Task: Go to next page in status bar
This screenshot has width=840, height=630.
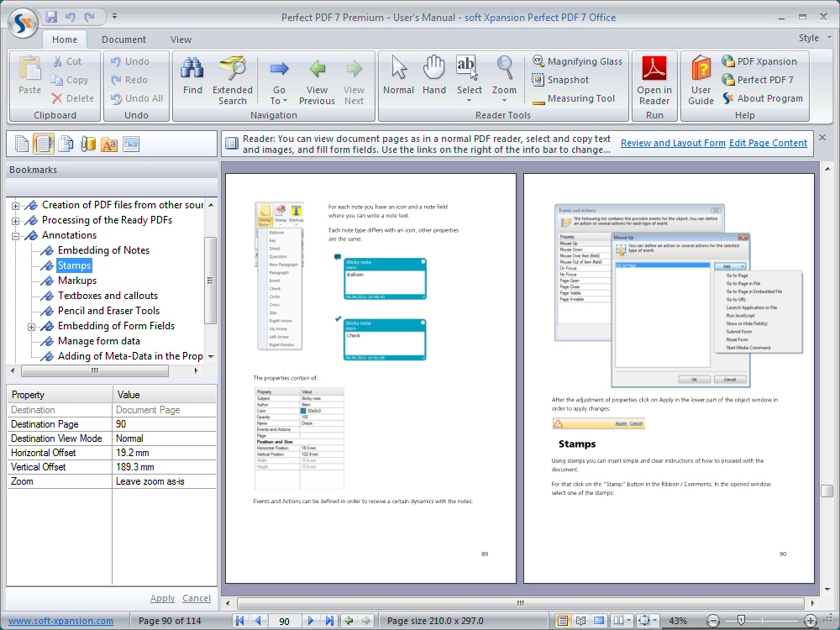Action: pos(311,621)
